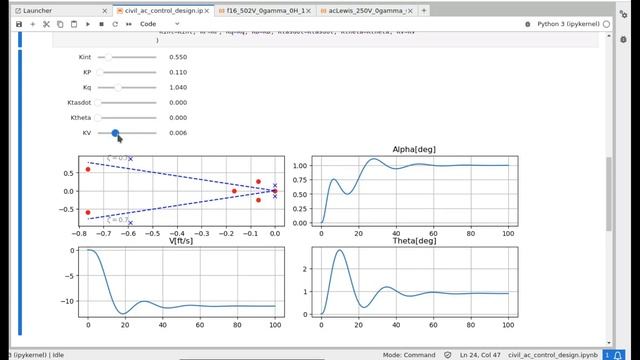
Task: Insert a new cell with the plus icon
Action: point(33,24)
